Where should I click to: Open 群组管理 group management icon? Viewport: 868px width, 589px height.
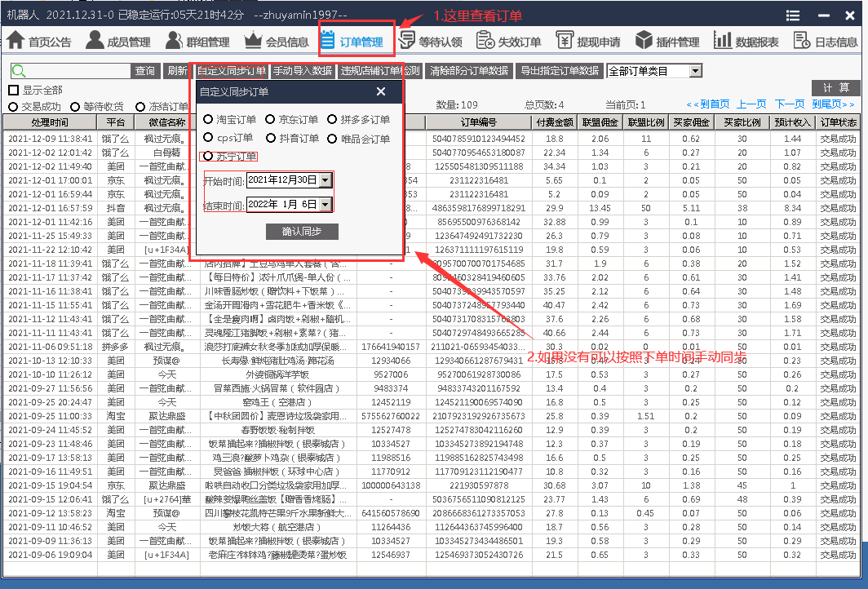(x=174, y=40)
